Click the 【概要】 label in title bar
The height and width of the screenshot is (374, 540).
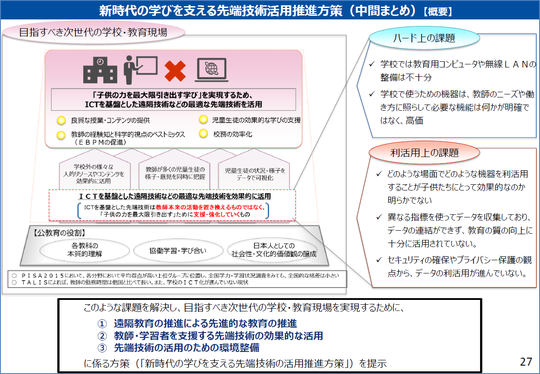437,12
